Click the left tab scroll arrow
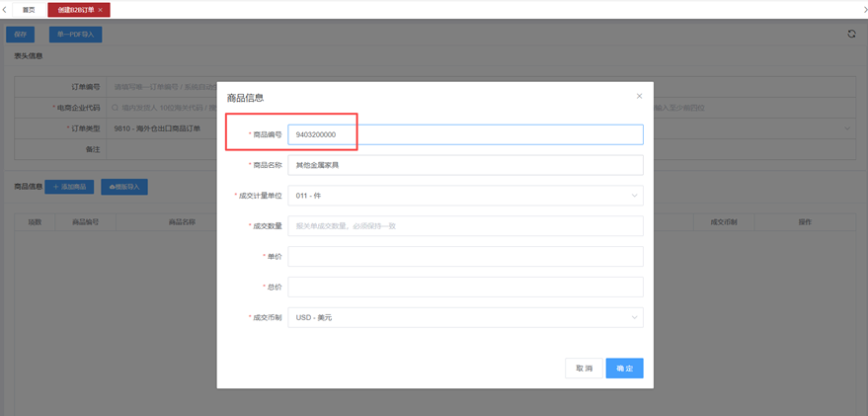This screenshot has width=868, height=416. point(4,10)
